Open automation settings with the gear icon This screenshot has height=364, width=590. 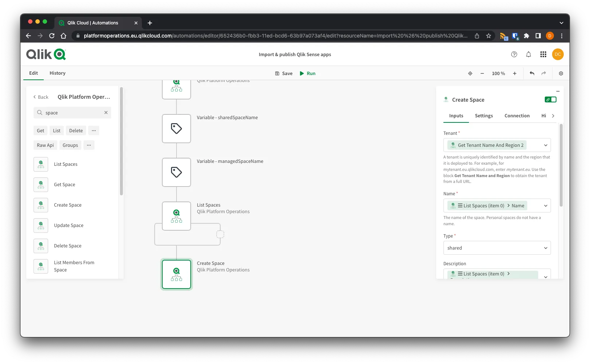pyautogui.click(x=561, y=73)
